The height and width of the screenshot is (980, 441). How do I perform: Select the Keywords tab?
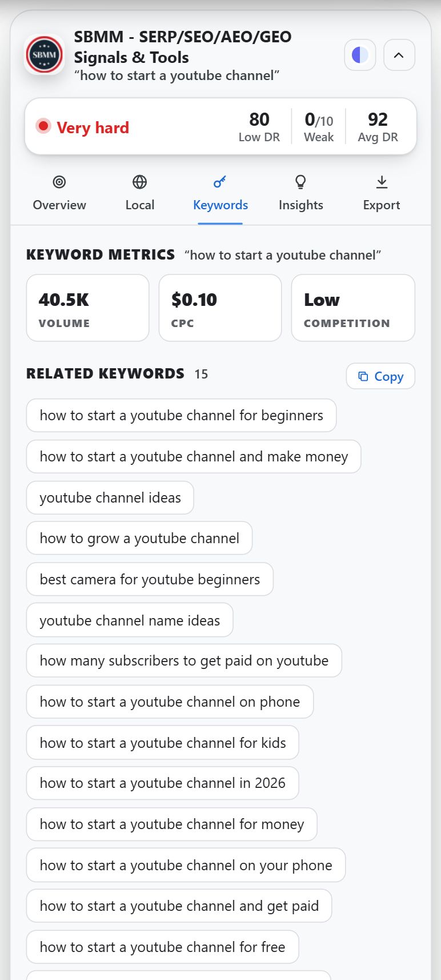click(x=220, y=194)
